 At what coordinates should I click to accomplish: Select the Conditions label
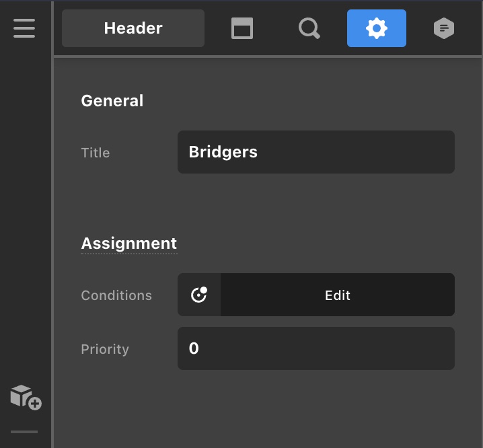click(116, 295)
